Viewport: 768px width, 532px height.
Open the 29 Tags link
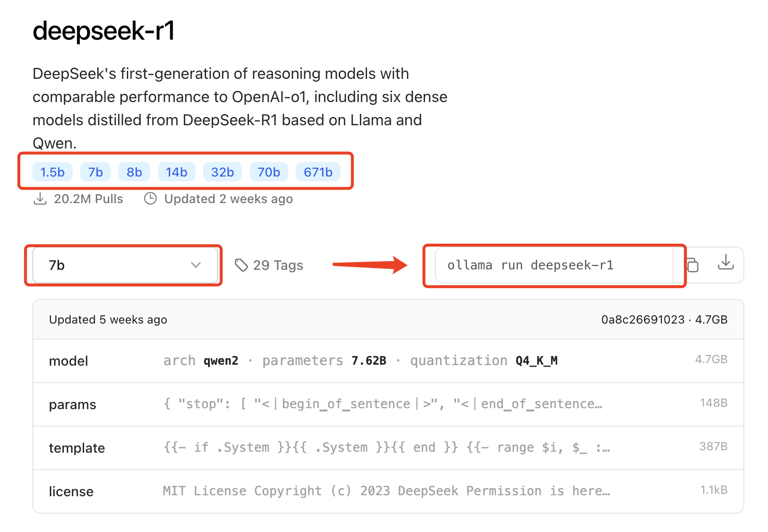pos(278,265)
